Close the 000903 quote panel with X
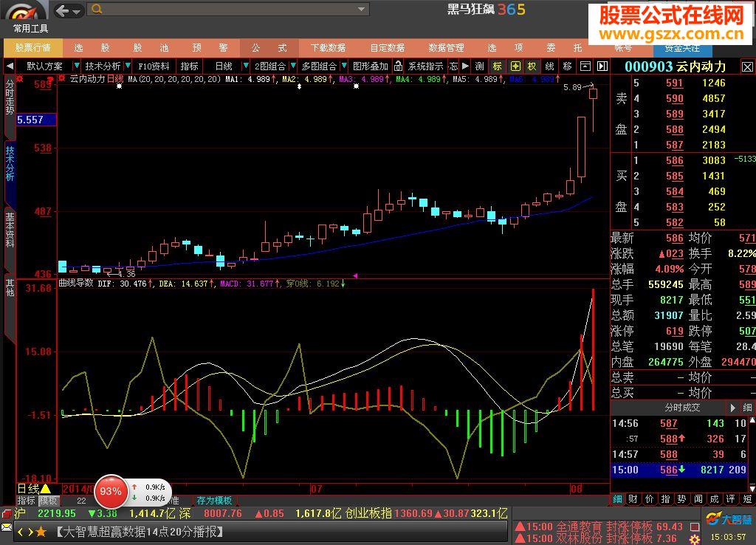 (746, 66)
